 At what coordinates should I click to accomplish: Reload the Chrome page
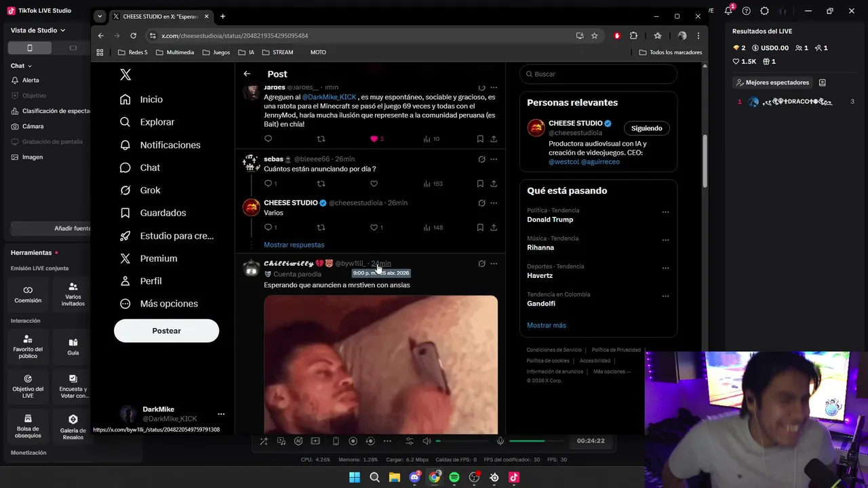click(x=133, y=36)
